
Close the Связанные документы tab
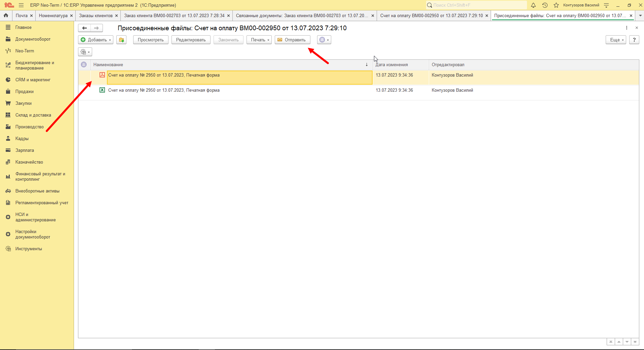373,15
